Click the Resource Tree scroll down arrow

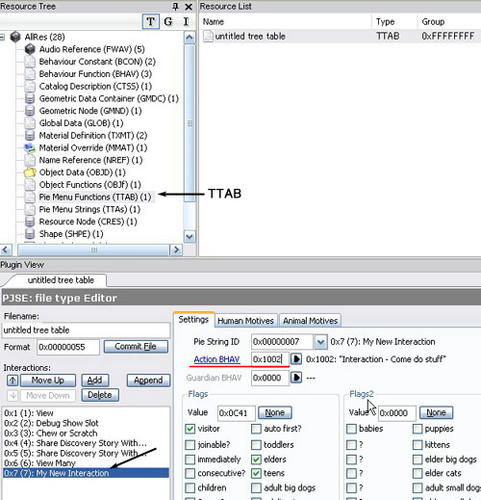coord(189,237)
